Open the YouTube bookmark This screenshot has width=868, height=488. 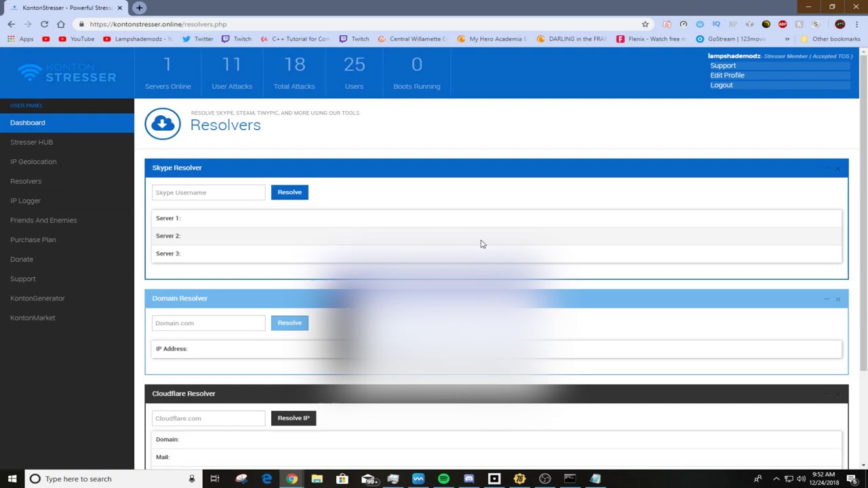click(77, 39)
